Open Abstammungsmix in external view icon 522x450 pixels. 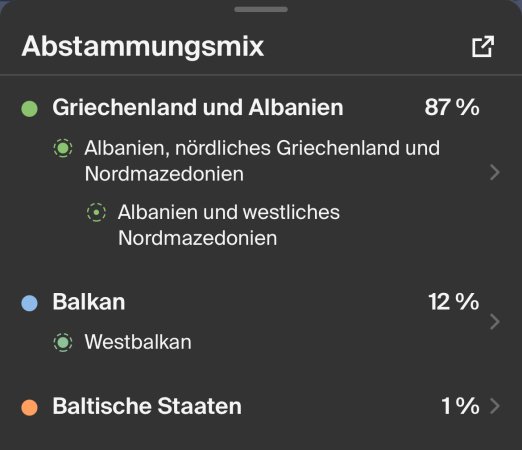[x=483, y=46]
